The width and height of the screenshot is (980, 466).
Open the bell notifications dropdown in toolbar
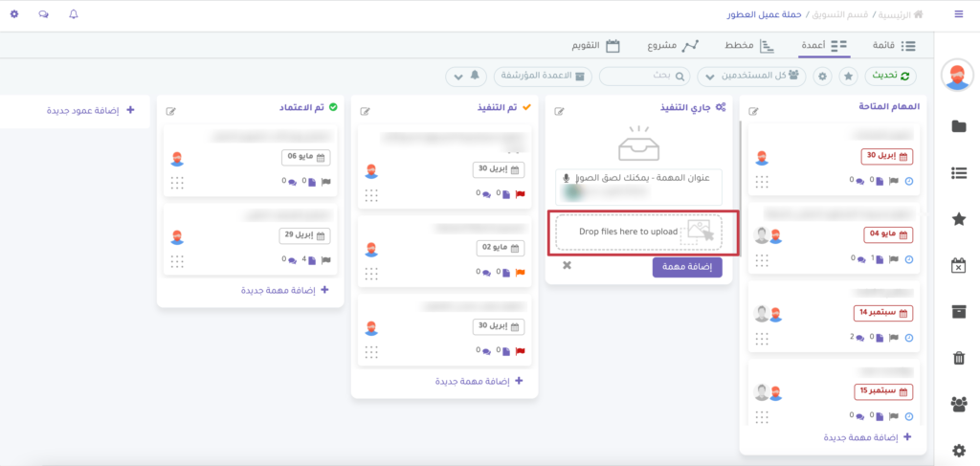pyautogui.click(x=466, y=77)
